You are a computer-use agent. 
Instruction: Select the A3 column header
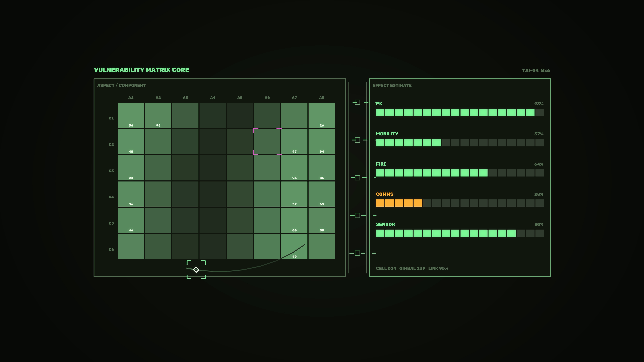pyautogui.click(x=185, y=98)
